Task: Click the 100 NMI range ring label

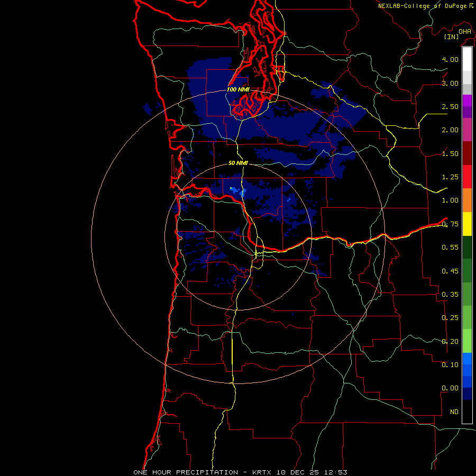Action: (x=238, y=89)
